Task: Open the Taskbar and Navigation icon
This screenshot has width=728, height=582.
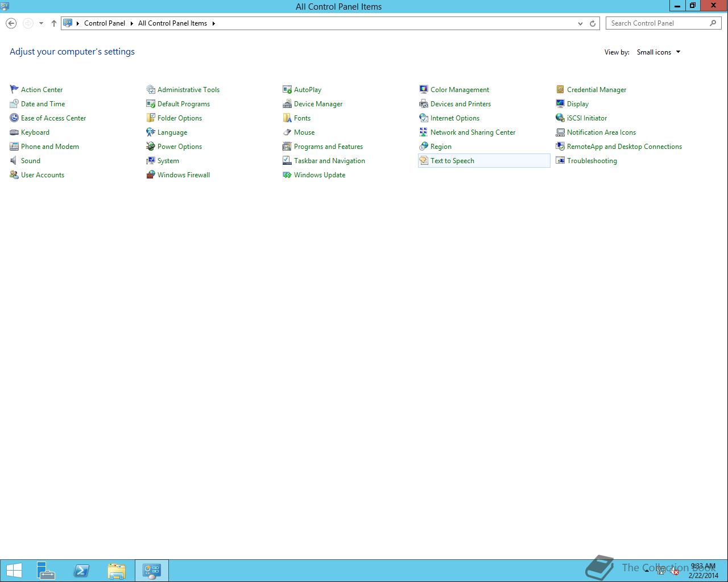Action: click(x=287, y=160)
